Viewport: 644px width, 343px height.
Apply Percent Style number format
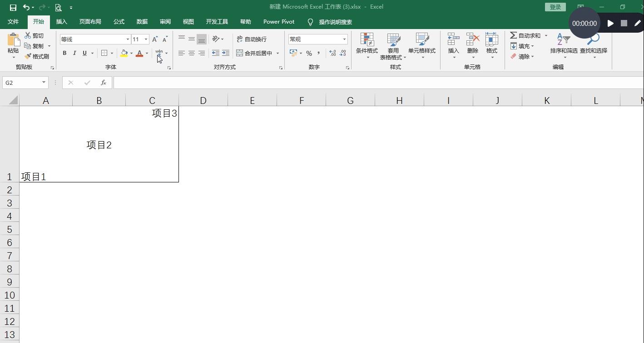click(309, 53)
